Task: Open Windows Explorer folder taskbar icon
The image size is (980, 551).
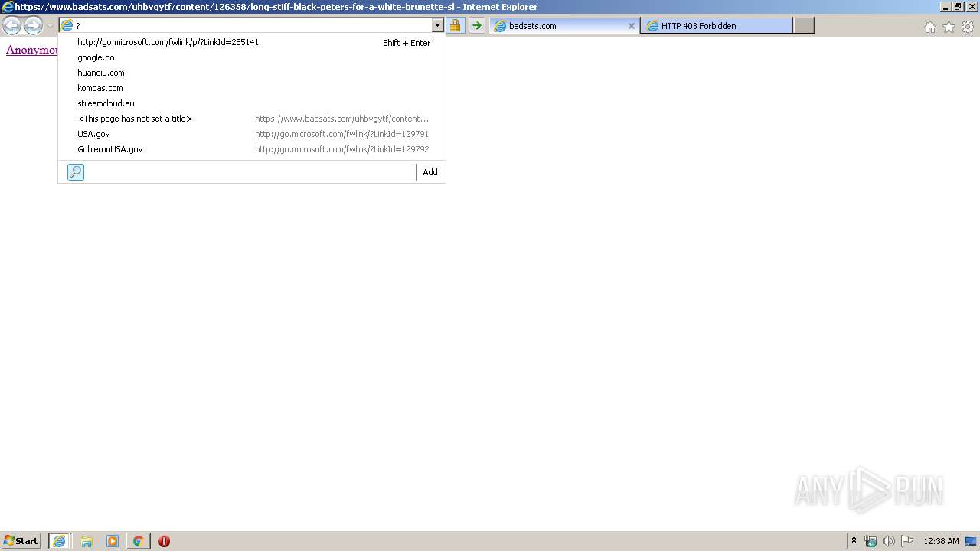Action: coord(87,541)
